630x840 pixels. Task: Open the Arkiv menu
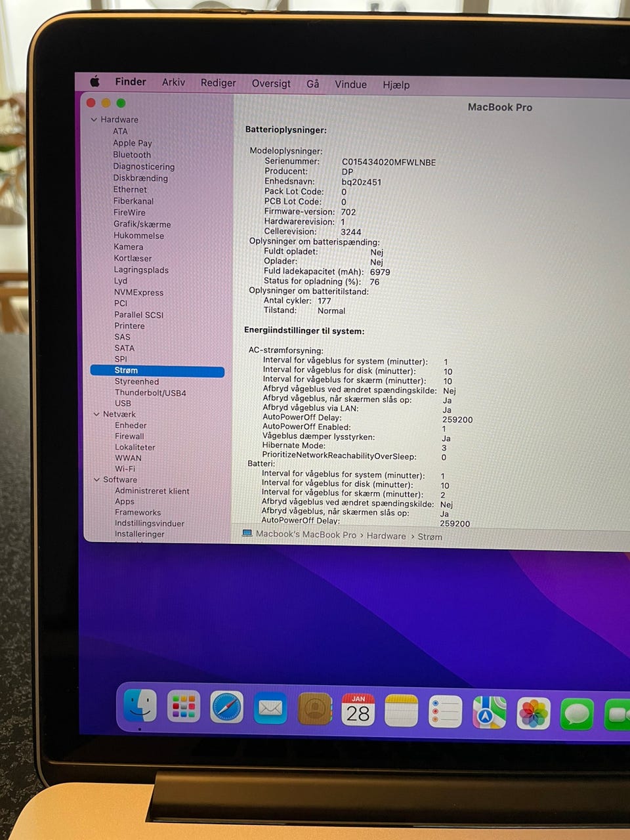(x=173, y=83)
